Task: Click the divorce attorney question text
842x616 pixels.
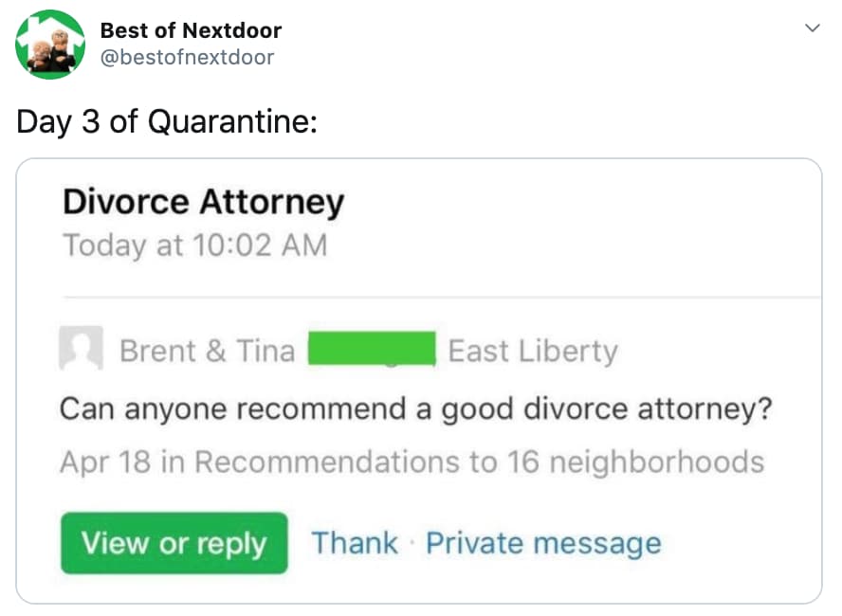Action: pyautogui.click(x=418, y=408)
